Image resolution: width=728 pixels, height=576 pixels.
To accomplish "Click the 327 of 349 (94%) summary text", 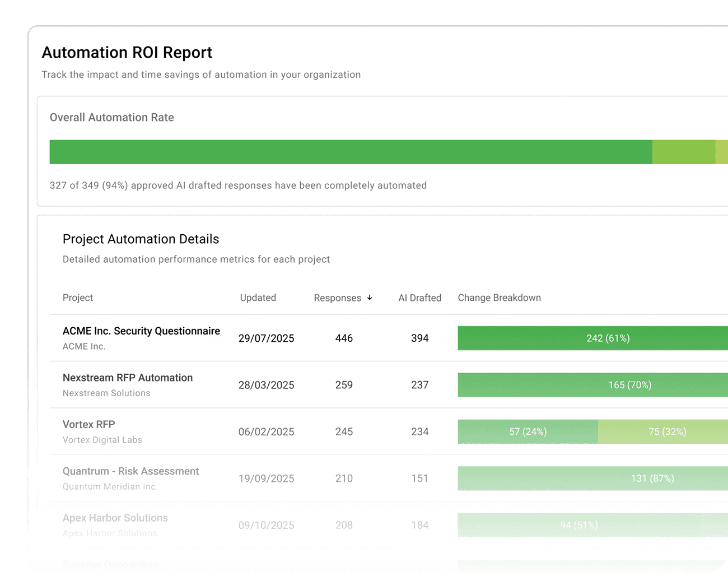I will click(x=238, y=185).
